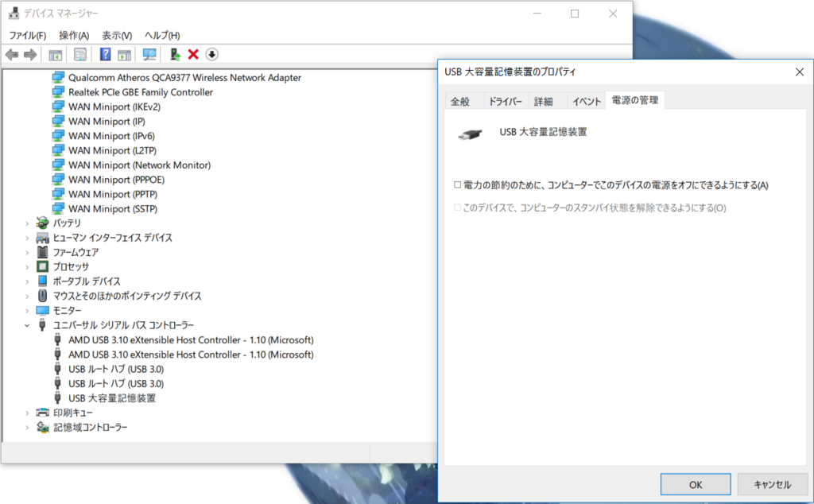Viewport: 814px width, 504px height.
Task: Close the USB properties dialog
Action: coord(800,72)
